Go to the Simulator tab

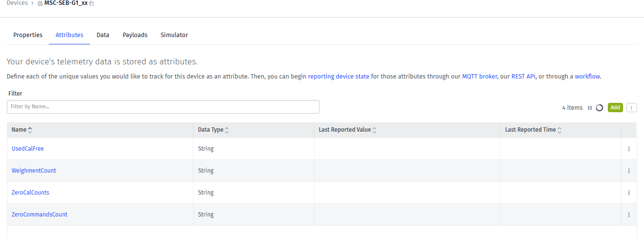click(x=174, y=35)
